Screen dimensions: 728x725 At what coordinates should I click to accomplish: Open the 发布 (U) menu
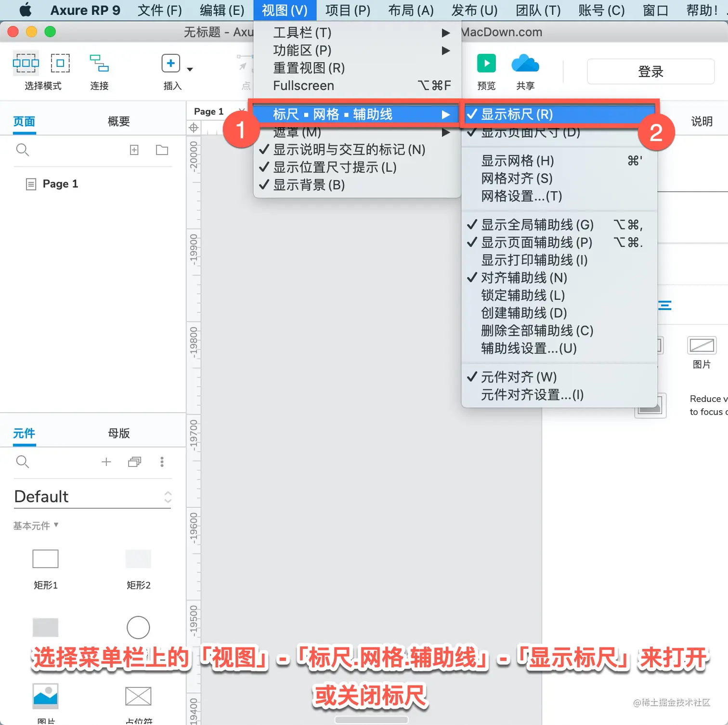coord(474,10)
